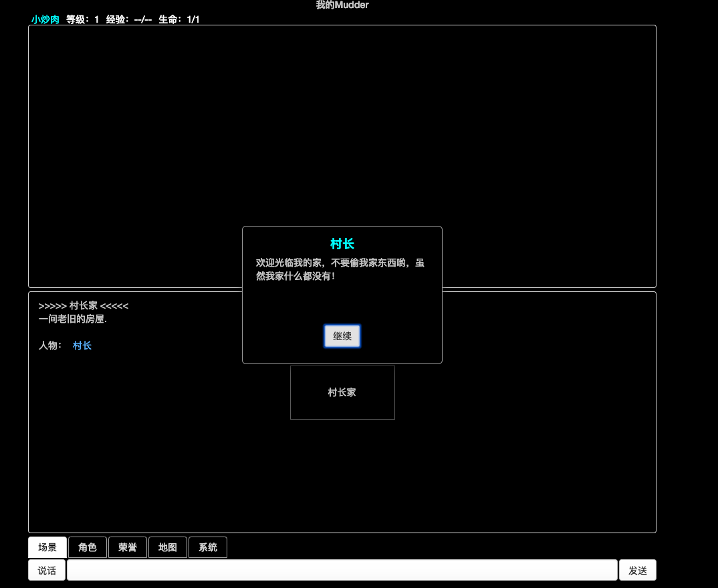Switch to the 系统 tab

[x=208, y=547]
